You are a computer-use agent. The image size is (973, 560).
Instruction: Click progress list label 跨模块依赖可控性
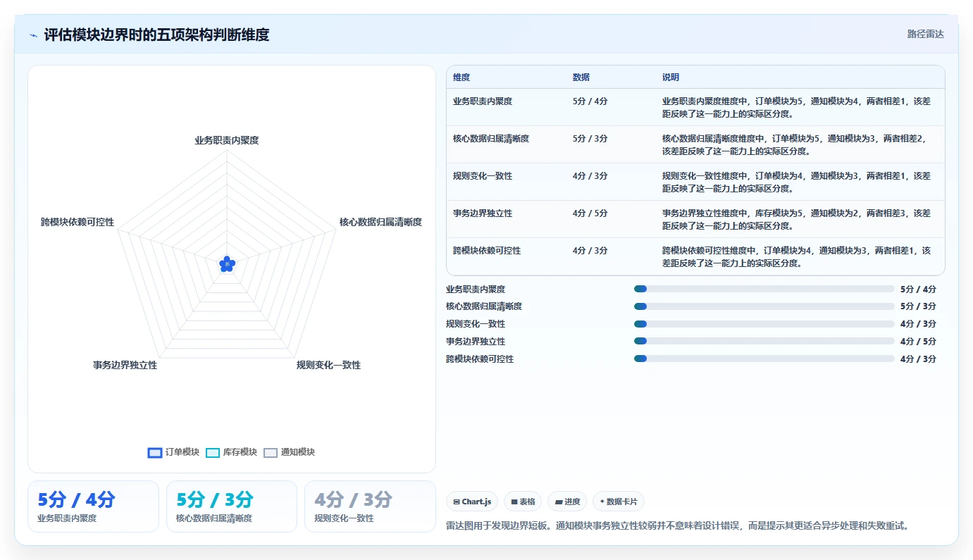pyautogui.click(x=480, y=359)
